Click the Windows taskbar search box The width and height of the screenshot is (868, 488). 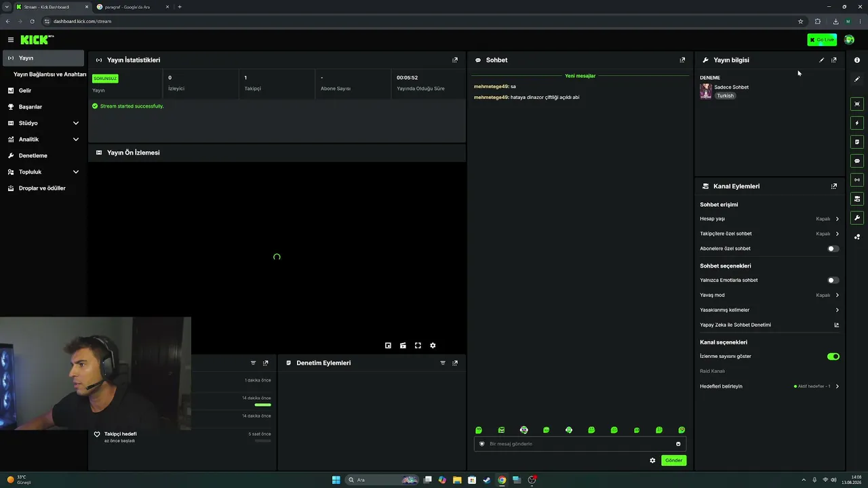[x=382, y=480]
